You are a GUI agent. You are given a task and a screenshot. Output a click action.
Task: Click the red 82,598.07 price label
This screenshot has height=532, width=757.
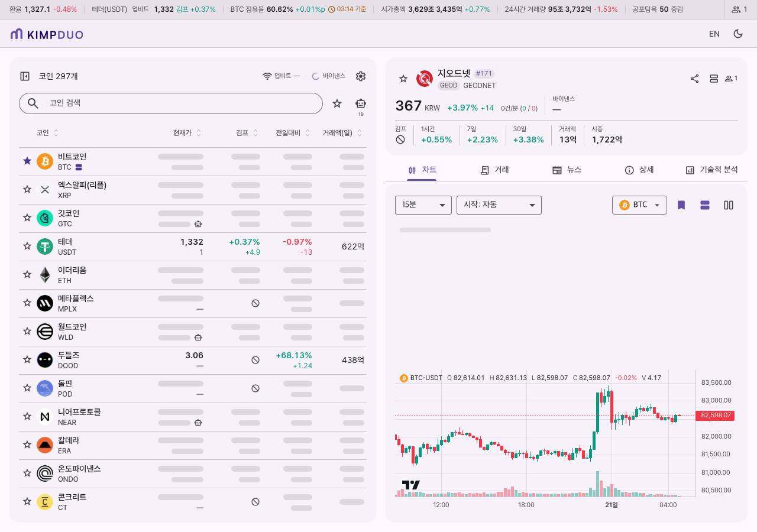click(715, 416)
